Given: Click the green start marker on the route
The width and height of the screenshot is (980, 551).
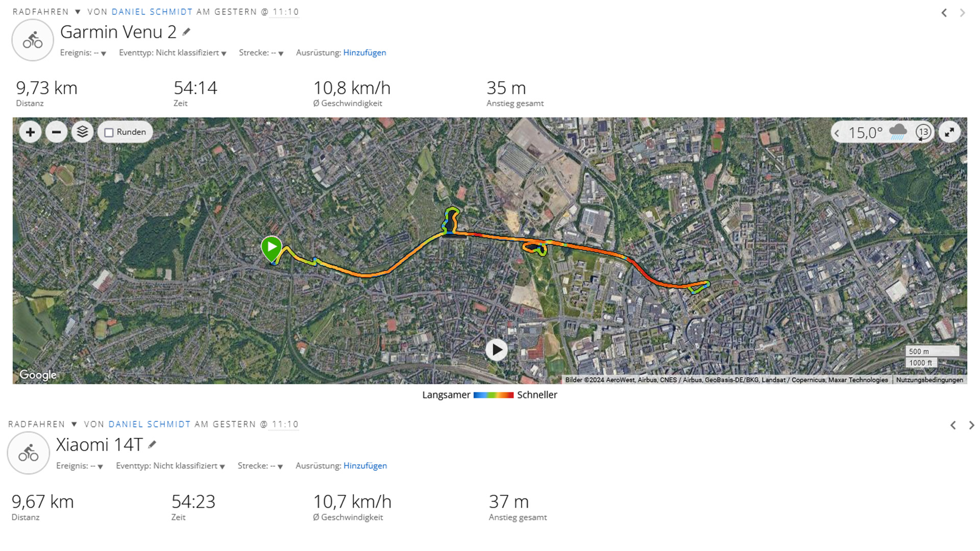Looking at the screenshot, I should 272,248.
